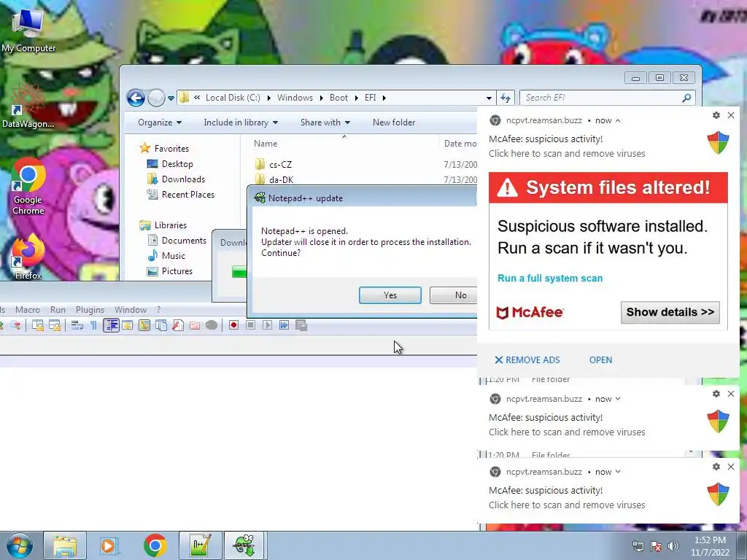Expand the bottom notification chevron
This screenshot has width=747, height=560.
(618, 472)
